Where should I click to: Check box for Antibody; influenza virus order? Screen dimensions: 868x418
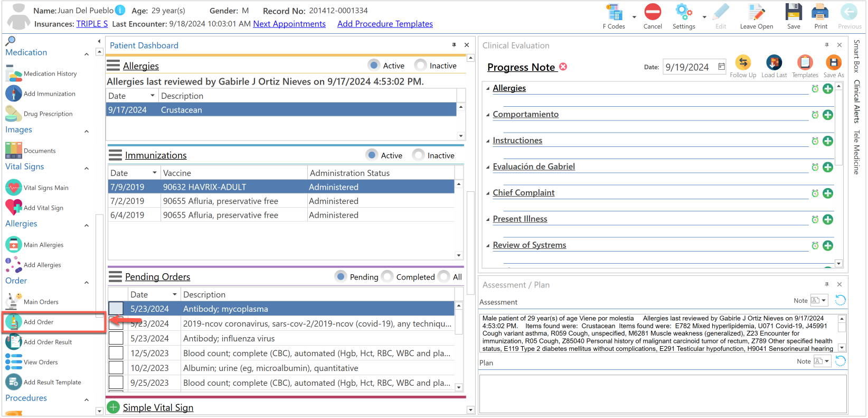coord(116,338)
